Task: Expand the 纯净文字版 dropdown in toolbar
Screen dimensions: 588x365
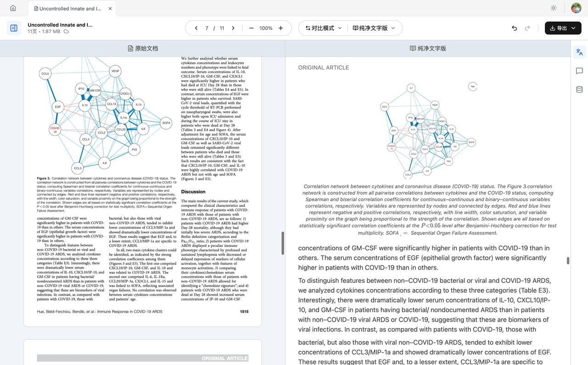Action: click(374, 28)
